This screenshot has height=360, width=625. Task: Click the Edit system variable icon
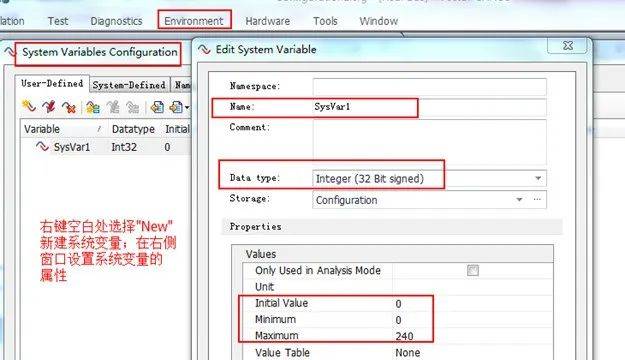(x=49, y=106)
